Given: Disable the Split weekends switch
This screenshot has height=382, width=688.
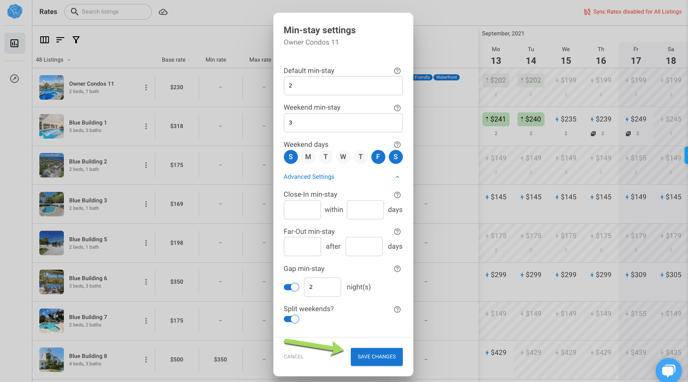Looking at the screenshot, I should click(291, 319).
